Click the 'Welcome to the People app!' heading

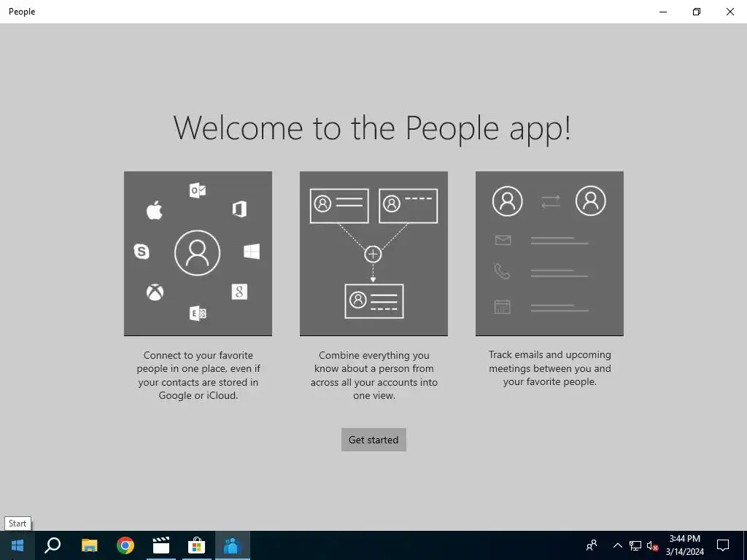[x=372, y=128]
